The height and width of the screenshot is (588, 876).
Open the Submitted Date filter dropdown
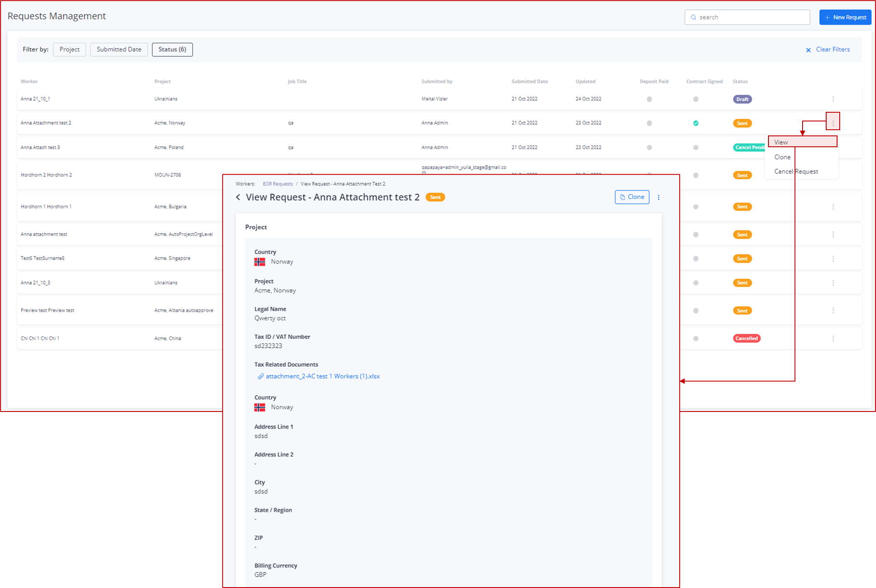point(118,49)
